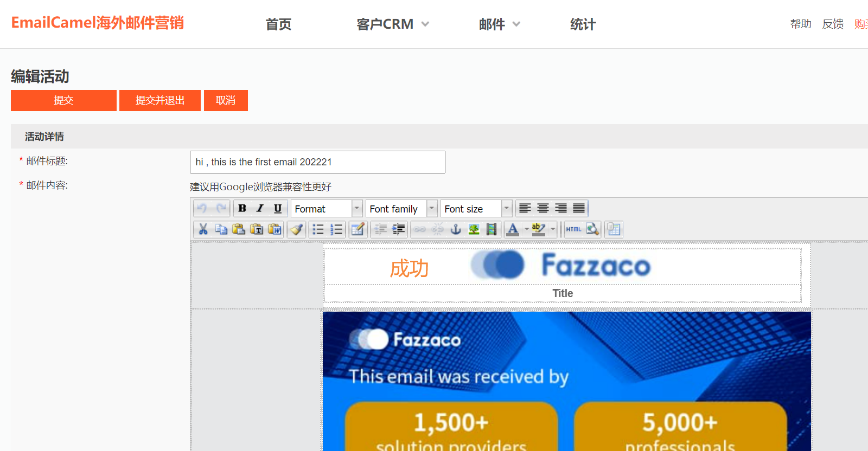This screenshot has height=451, width=868.
Task: Open highlight color picker arrow
Action: (x=553, y=229)
